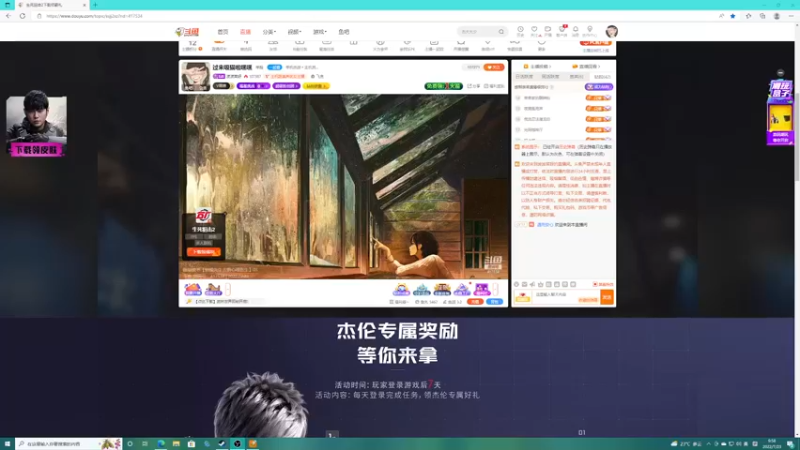Expand the right gift list arrow

pyautogui.click(x=495, y=290)
